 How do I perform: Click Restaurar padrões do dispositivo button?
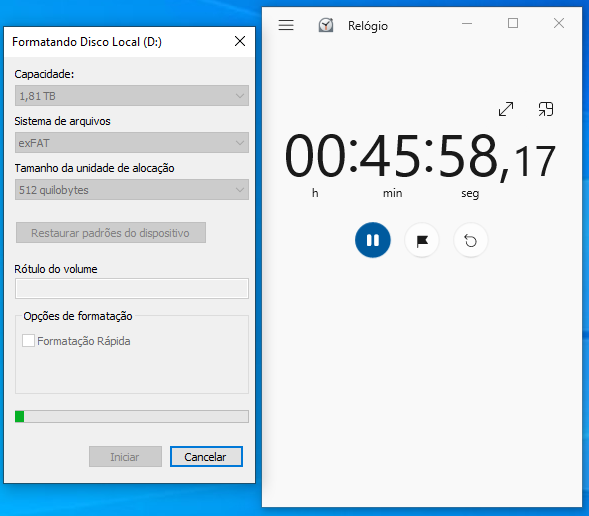point(111,232)
